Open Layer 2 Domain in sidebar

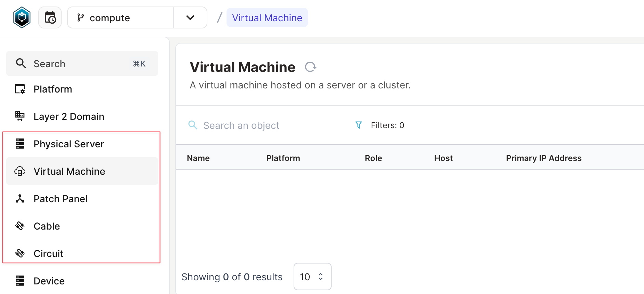(x=82, y=117)
